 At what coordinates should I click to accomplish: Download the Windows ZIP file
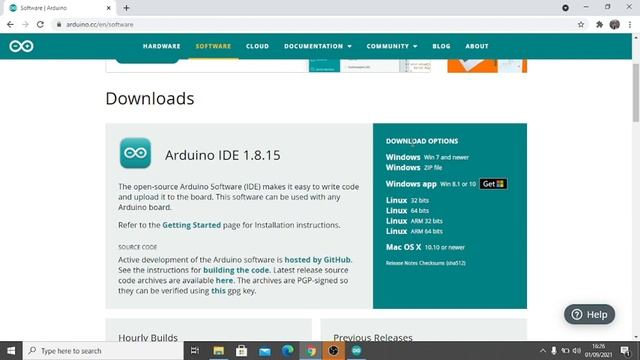[414, 167]
